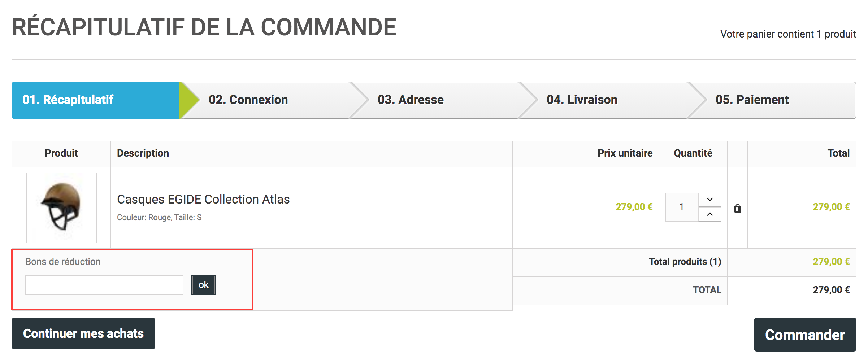Delete the helmet with the trash icon

tap(737, 209)
